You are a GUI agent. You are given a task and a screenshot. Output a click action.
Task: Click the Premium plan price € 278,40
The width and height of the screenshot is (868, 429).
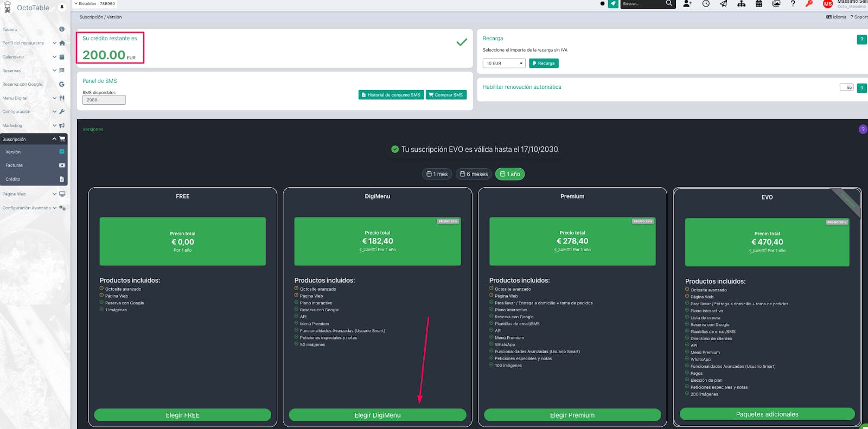click(572, 241)
